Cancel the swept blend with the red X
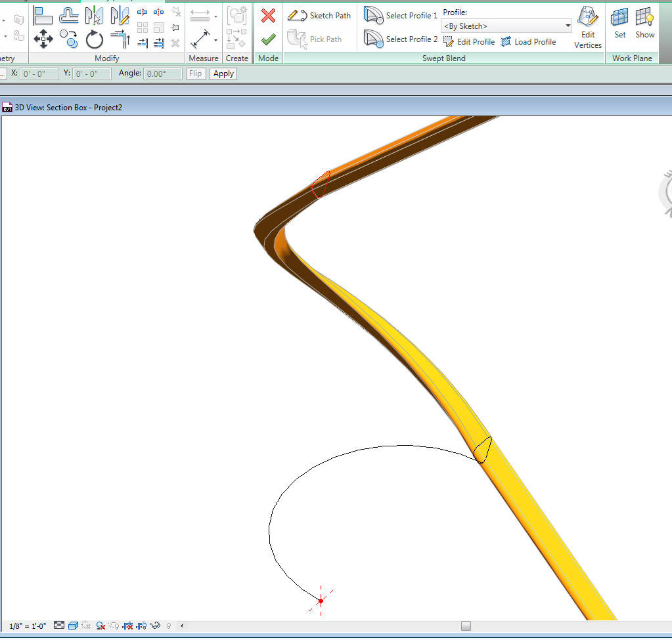 pos(267,16)
